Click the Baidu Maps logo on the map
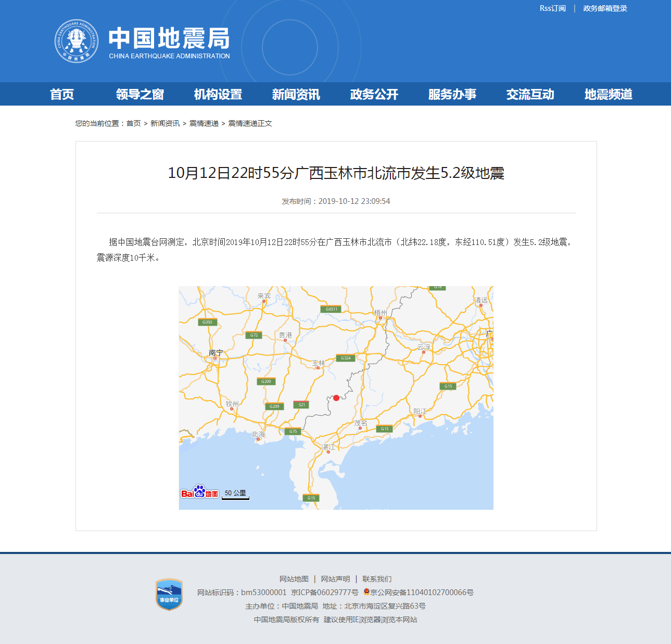671x644 pixels. pos(199,492)
